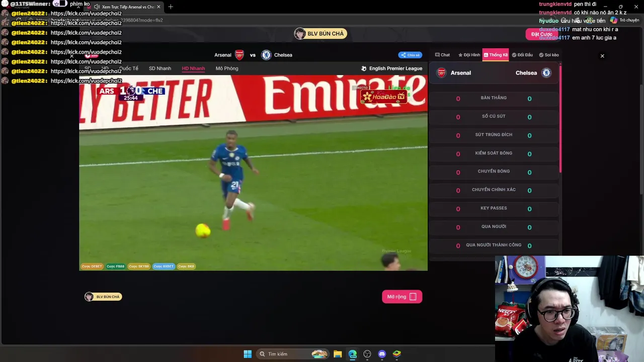Switch to the Đội Hình tab

[x=469, y=55]
